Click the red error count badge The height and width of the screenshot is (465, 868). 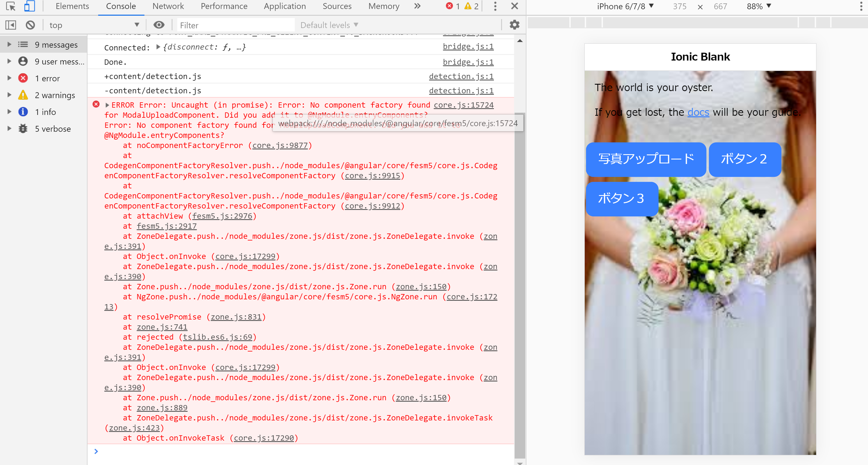tap(453, 6)
